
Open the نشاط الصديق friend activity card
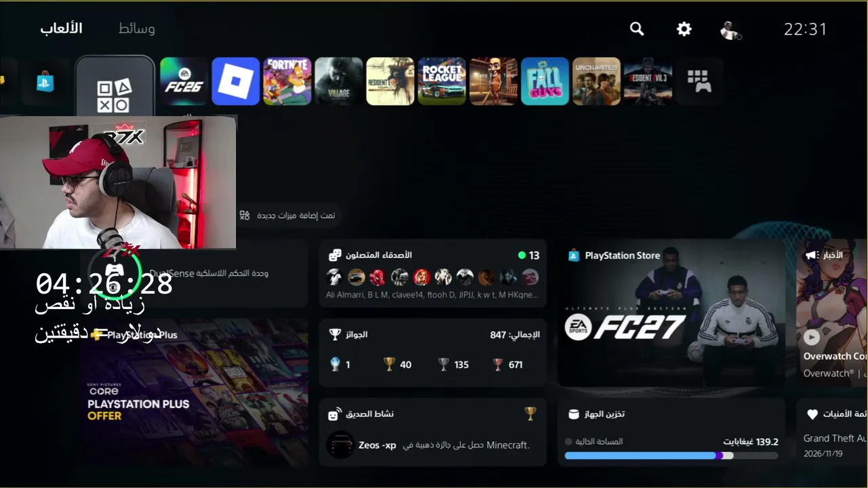[x=433, y=432]
